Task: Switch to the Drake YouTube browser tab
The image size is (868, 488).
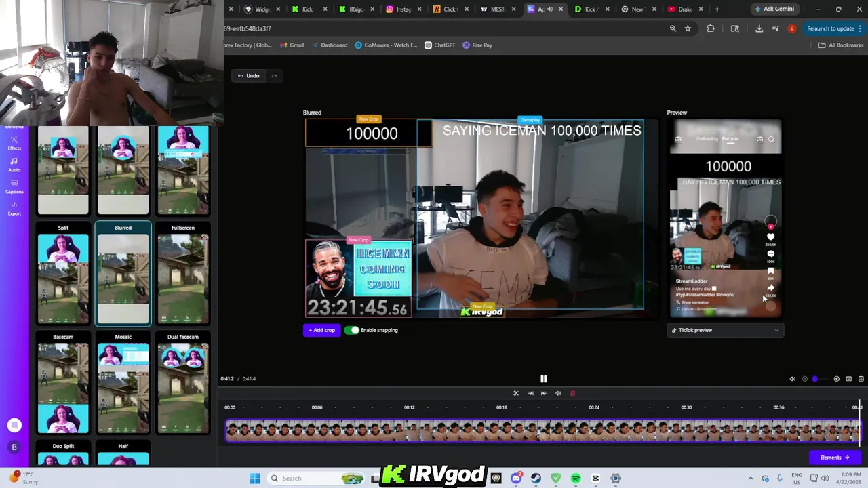Action: tap(685, 9)
